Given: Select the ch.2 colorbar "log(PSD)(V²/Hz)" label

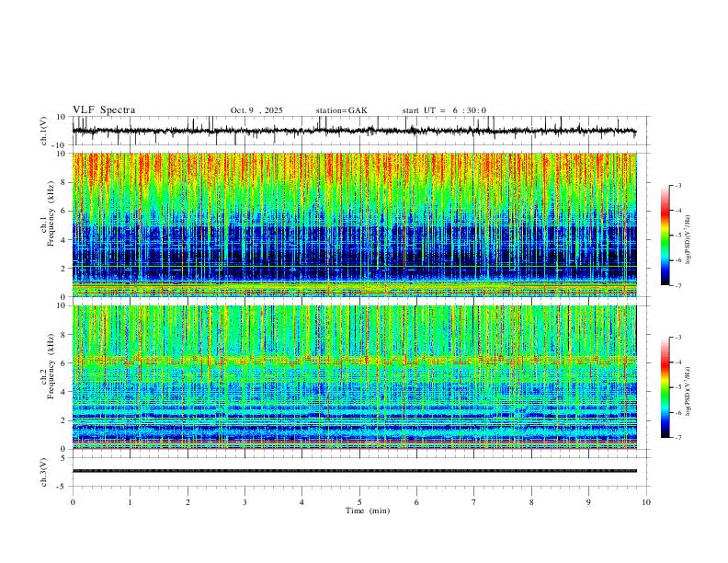Looking at the screenshot, I should (x=688, y=391).
